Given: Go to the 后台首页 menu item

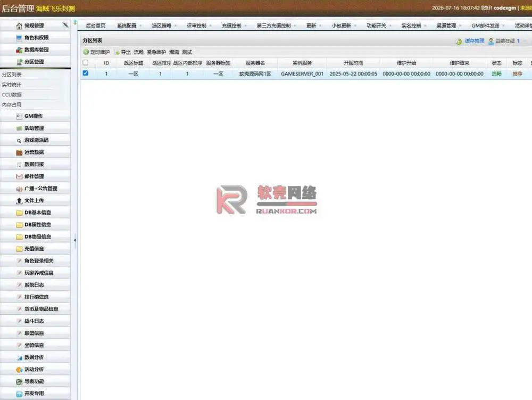Looking at the screenshot, I should coord(95,26).
